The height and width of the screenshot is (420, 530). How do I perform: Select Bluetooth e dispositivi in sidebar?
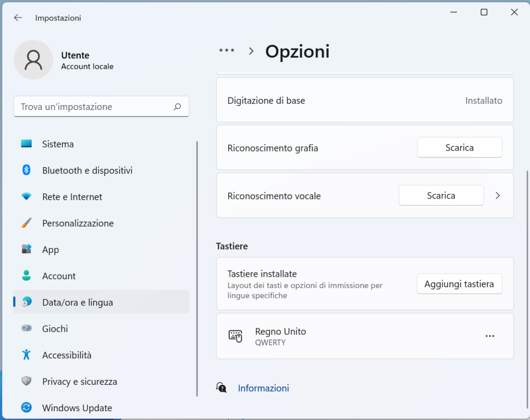tap(87, 170)
